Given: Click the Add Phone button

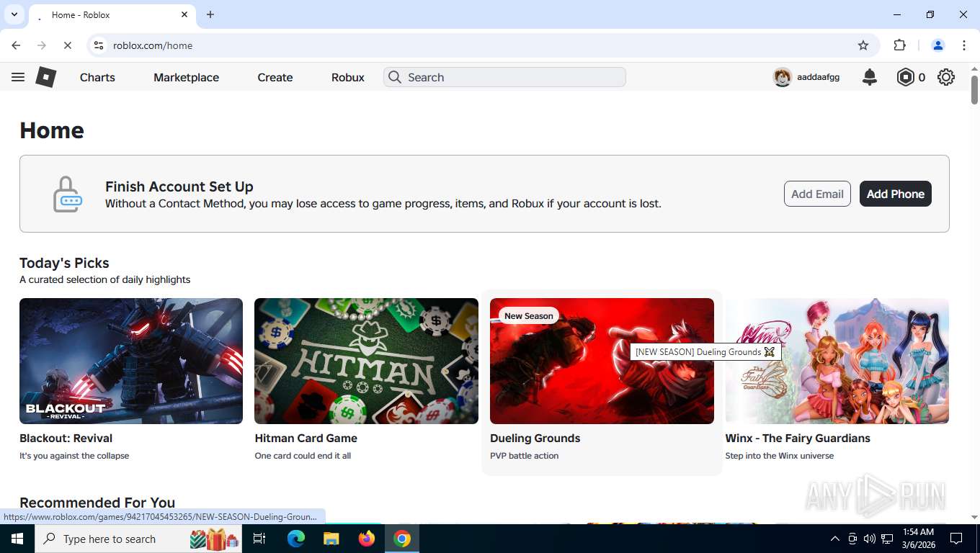Looking at the screenshot, I should (x=896, y=194).
